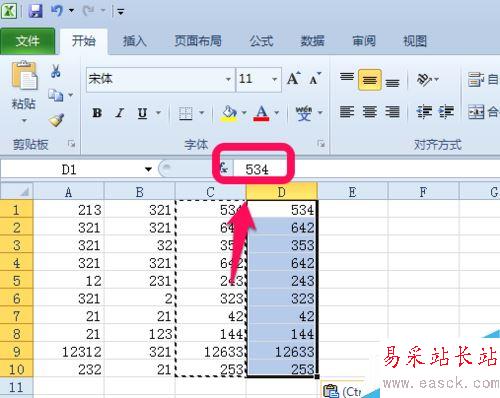The image size is (500, 398).
Task: Click cell B5 containing 231
Action: point(140,281)
